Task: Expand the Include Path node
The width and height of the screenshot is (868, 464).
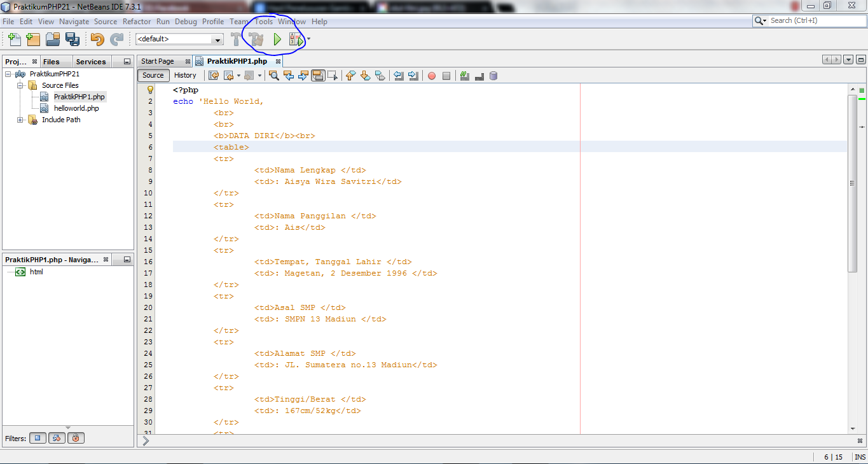Action: pyautogui.click(x=20, y=120)
